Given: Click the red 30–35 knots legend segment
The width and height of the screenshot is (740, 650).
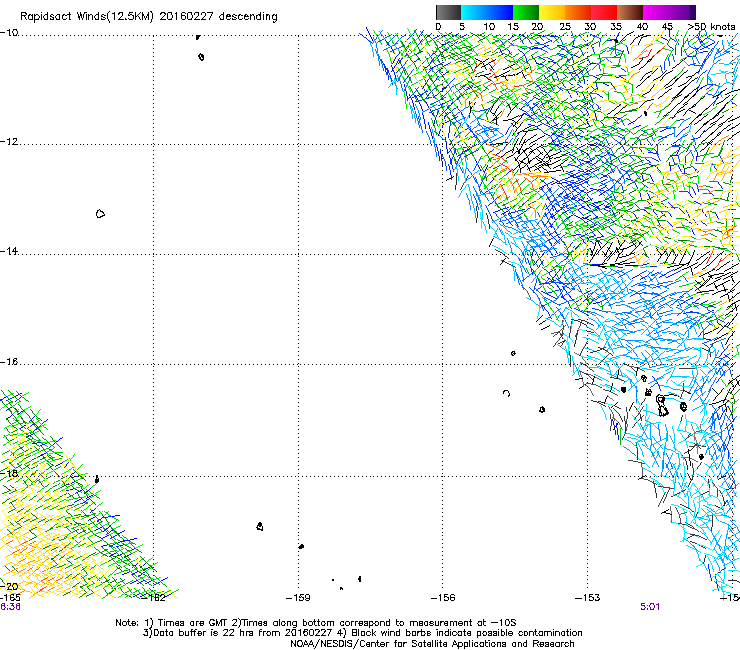Looking at the screenshot, I should click(604, 12).
